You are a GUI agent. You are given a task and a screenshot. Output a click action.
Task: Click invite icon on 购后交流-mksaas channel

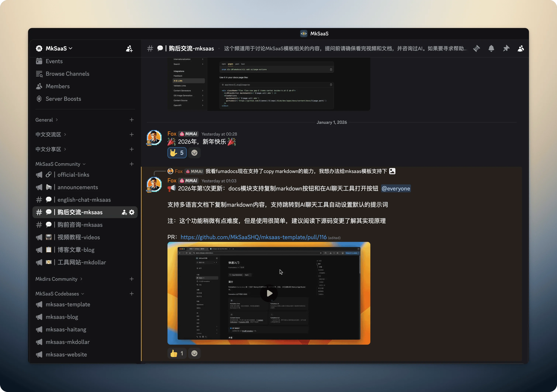tap(124, 212)
